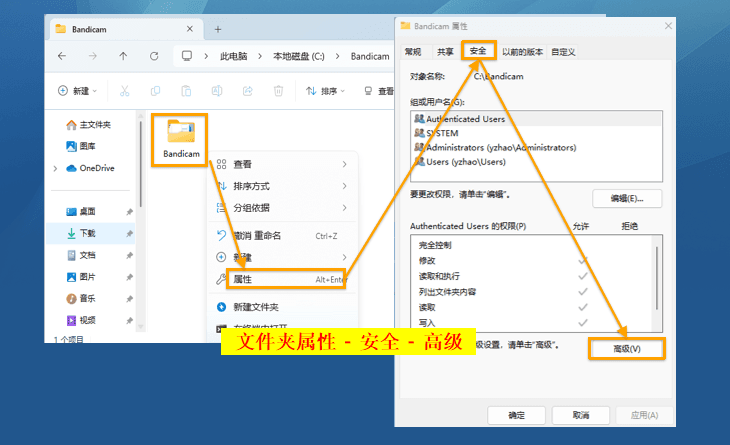Select the Bandicam folder icon
730x445 pixels.
(181, 132)
